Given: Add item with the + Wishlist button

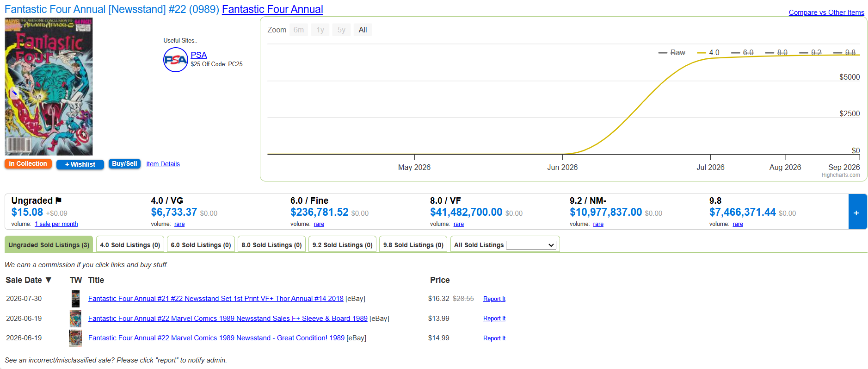Looking at the screenshot, I should (80, 164).
